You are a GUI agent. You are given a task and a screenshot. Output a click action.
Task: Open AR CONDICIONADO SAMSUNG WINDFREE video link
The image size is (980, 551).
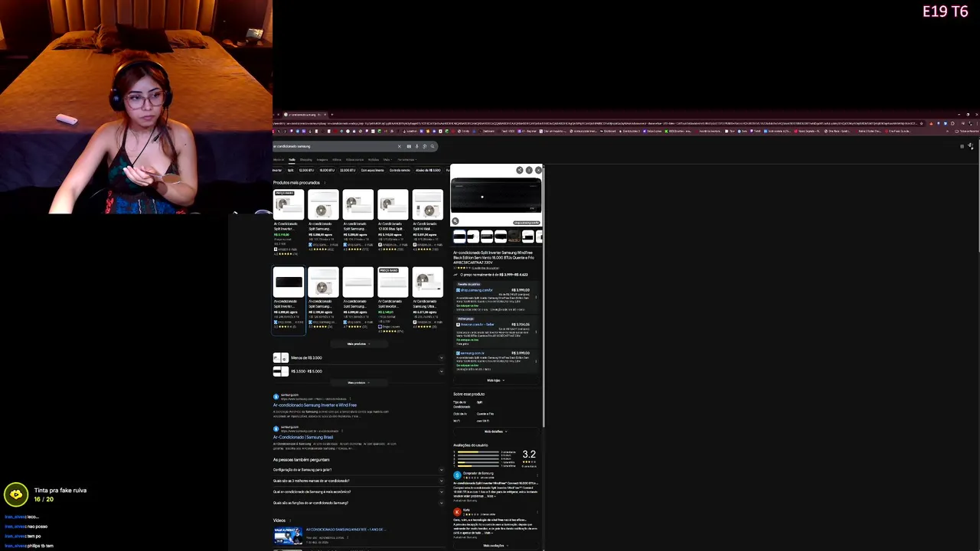coord(346,530)
